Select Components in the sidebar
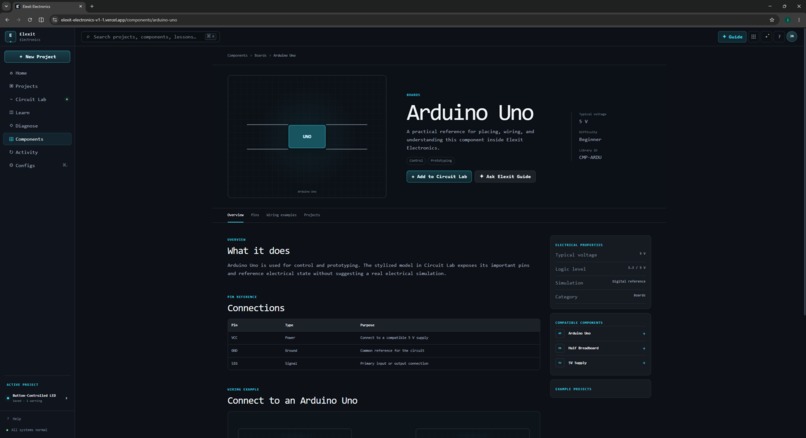Image resolution: width=806 pixels, height=438 pixels. click(x=37, y=139)
